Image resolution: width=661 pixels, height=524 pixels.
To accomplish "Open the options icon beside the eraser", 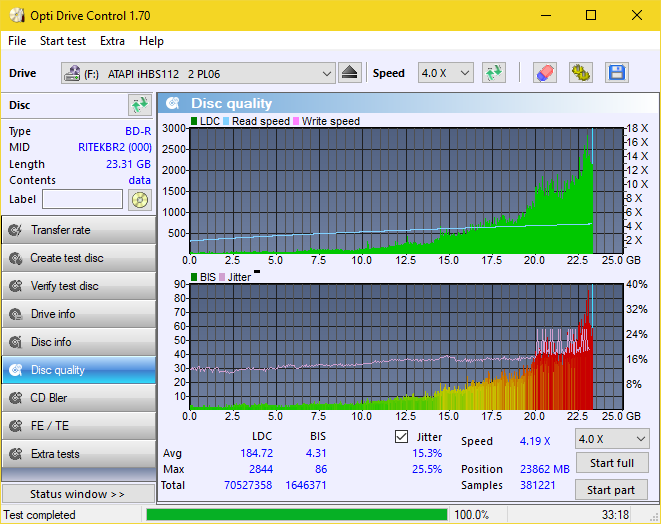I will [x=580, y=73].
